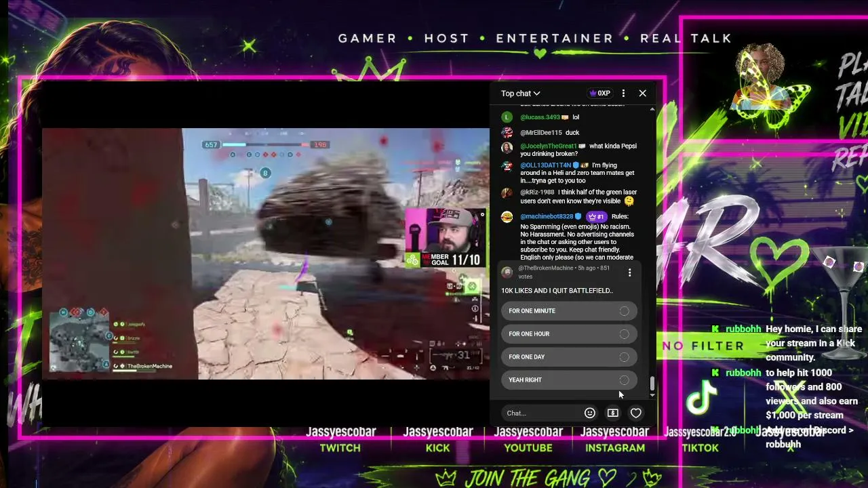Open the poll's three-dot options menu

pyautogui.click(x=629, y=272)
